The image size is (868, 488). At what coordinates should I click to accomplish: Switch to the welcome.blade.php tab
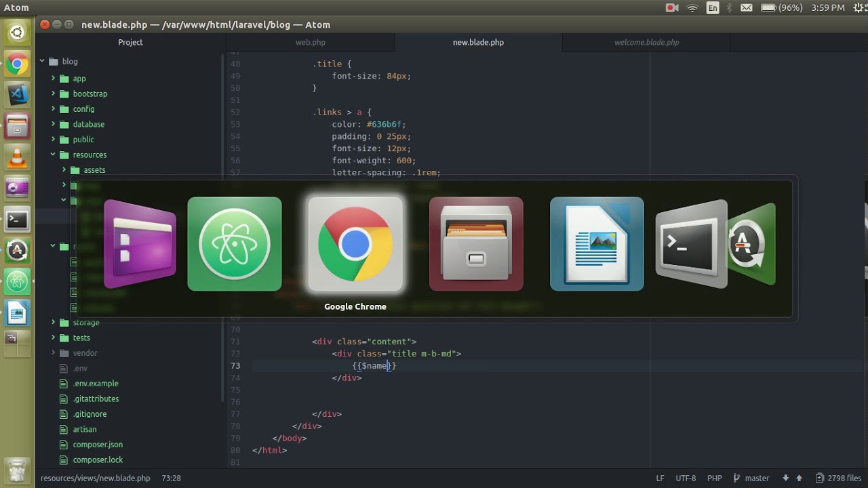[x=646, y=42]
